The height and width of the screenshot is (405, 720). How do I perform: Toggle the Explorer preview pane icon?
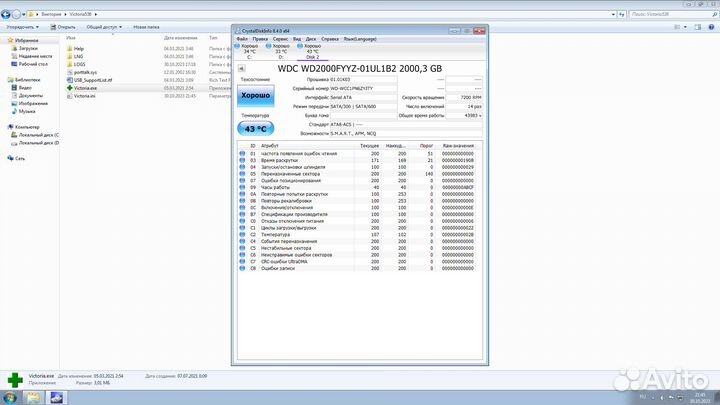coord(698,27)
